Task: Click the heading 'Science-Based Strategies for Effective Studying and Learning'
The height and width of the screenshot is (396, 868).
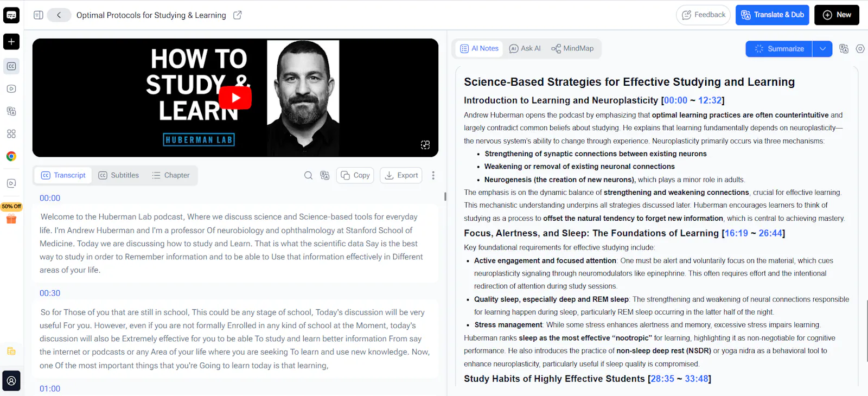Action: tap(629, 82)
